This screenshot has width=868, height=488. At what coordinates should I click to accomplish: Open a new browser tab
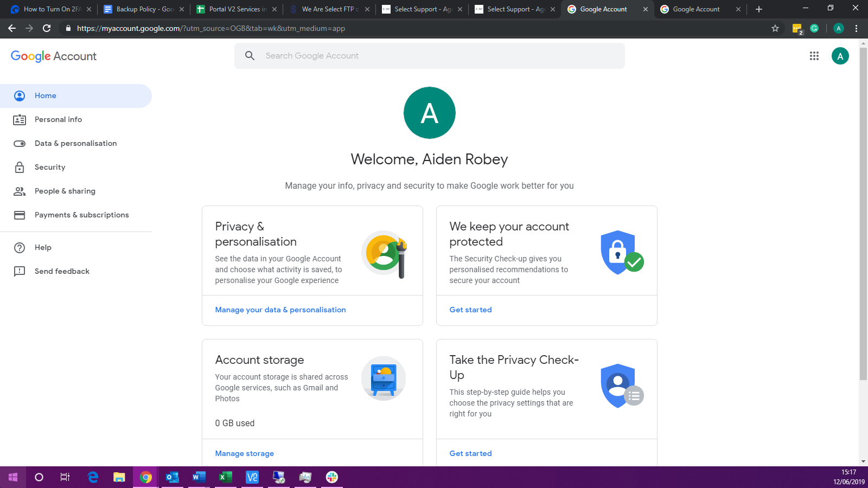click(759, 9)
